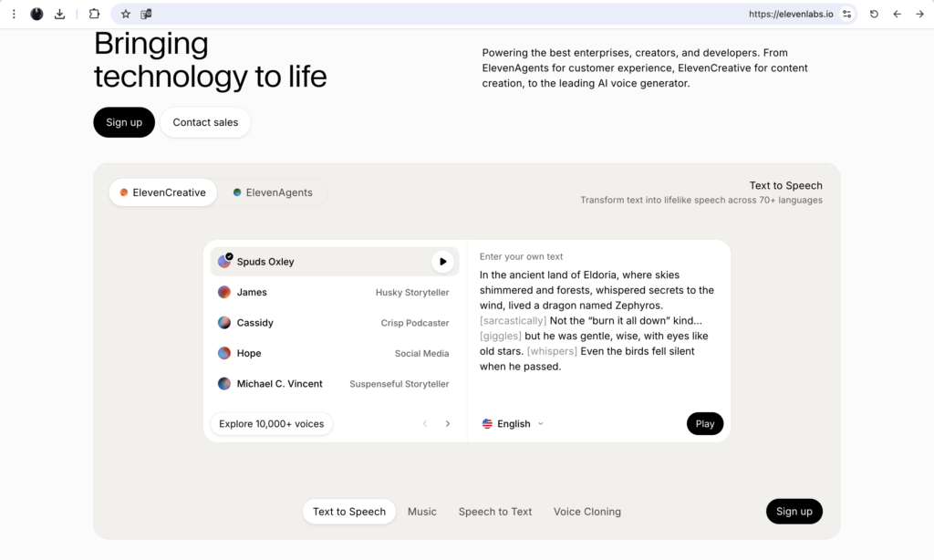The width and height of the screenshot is (934, 560).
Task: Play the Spuds Oxley voice preview
Action: coord(442,262)
